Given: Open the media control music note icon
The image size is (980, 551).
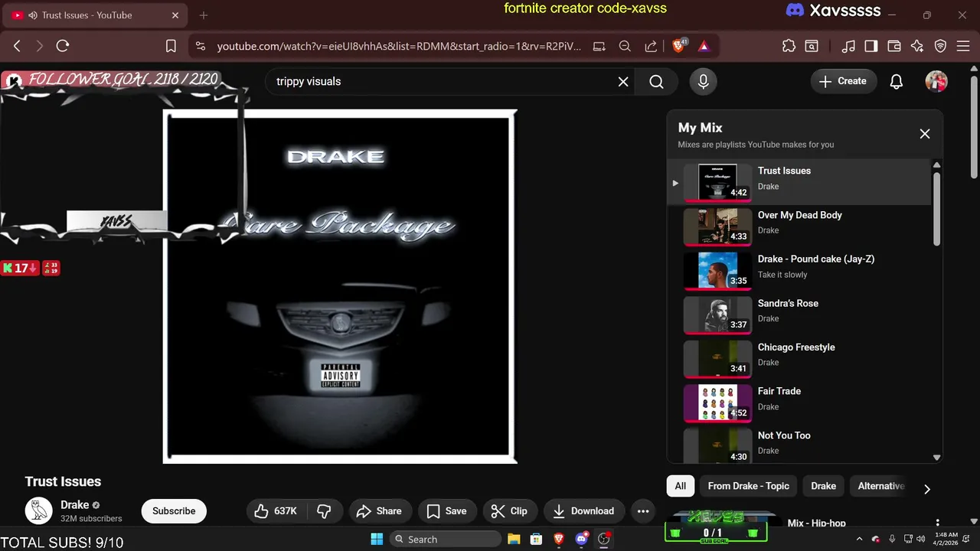Looking at the screenshot, I should tap(848, 46).
